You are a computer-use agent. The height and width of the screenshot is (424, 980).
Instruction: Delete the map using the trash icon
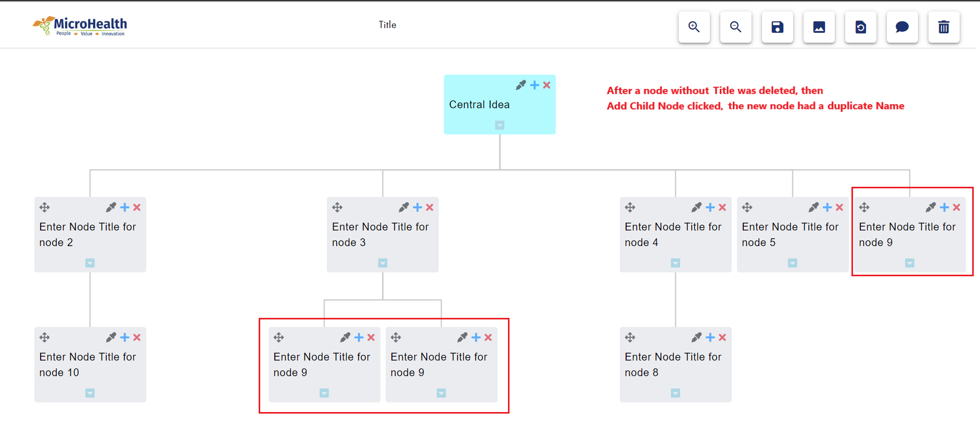944,27
